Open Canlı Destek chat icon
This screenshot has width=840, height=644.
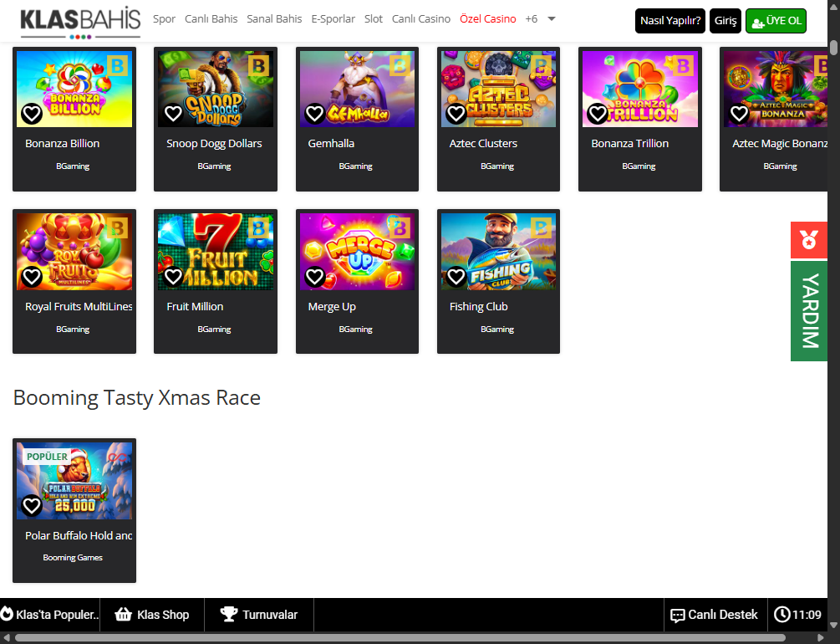(677, 616)
